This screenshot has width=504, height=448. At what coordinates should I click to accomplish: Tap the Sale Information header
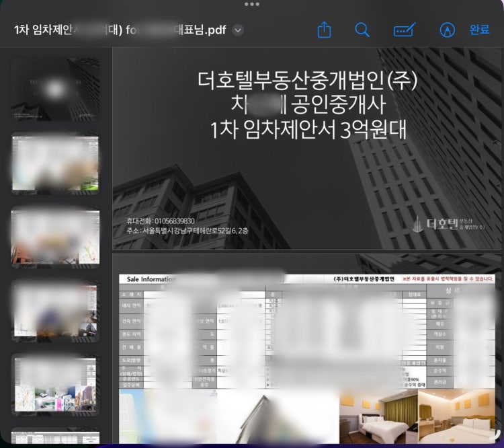(151, 279)
